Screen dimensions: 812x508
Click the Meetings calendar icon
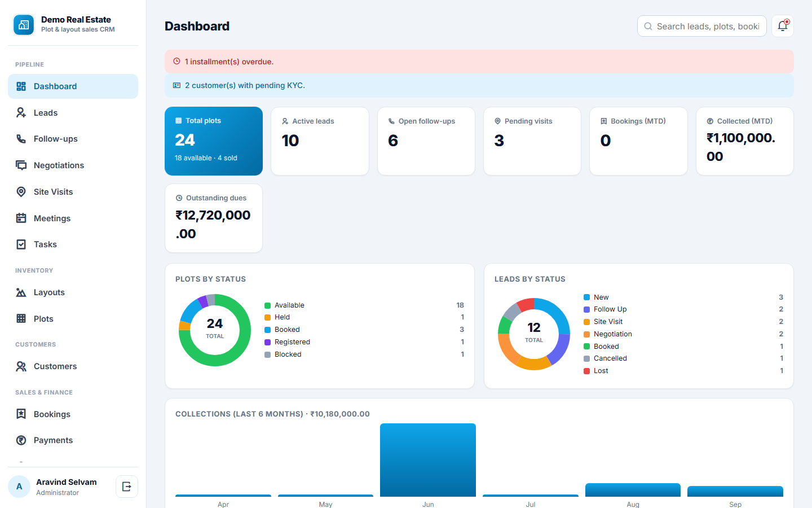coord(21,218)
